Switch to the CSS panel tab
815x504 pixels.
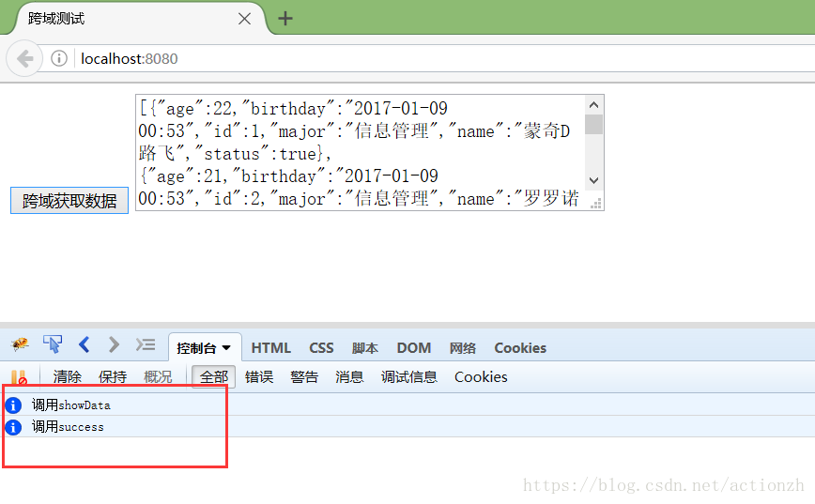point(321,347)
